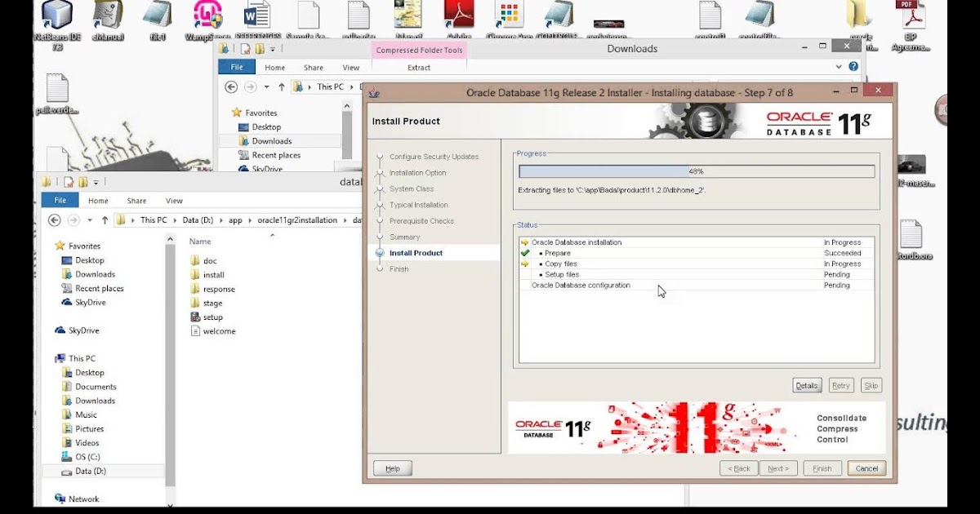Select Network in the navigation pane
The width and height of the screenshot is (980, 514).
point(77,498)
